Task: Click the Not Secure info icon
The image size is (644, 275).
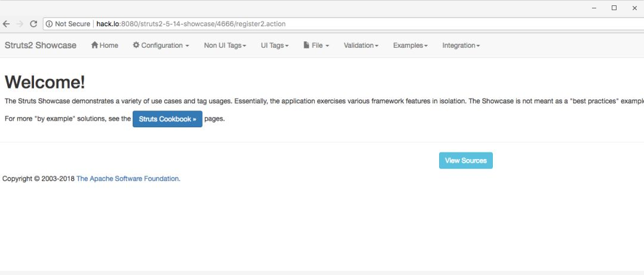Action: [49, 24]
